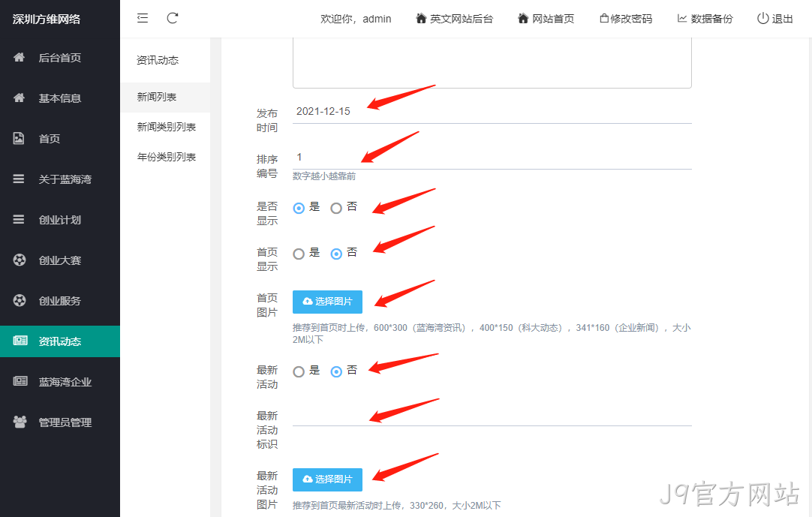The image size is (812, 517).
Task: Select 是 for 是否显示
Action: click(299, 209)
